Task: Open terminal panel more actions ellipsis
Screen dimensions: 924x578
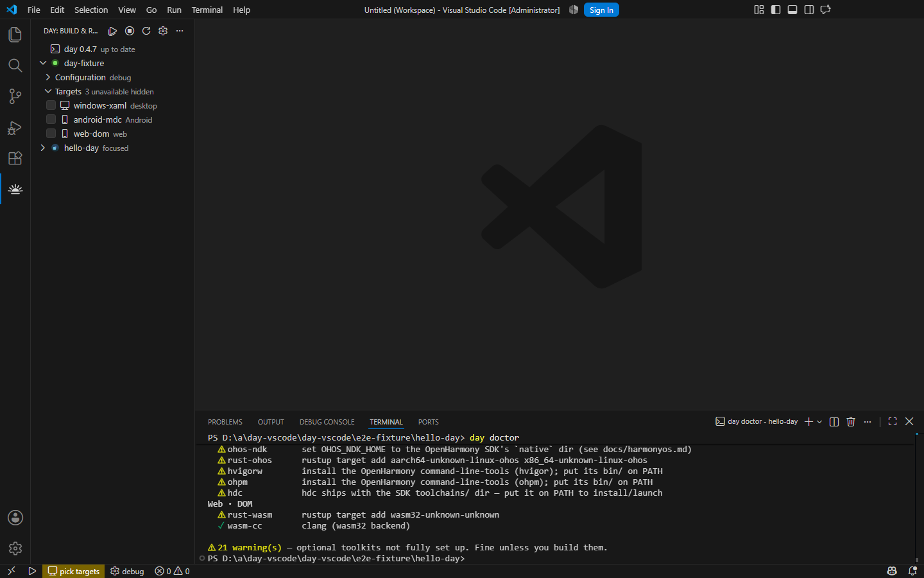Action: (868, 421)
